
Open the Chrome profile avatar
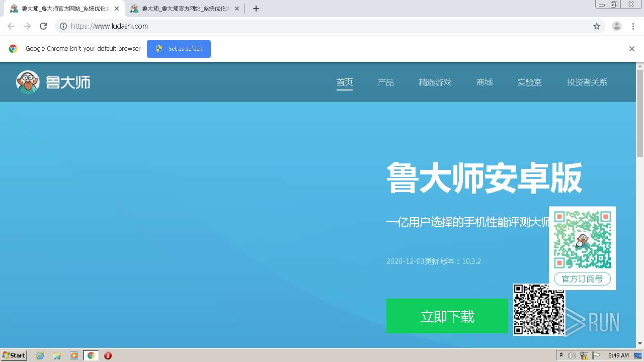click(617, 26)
